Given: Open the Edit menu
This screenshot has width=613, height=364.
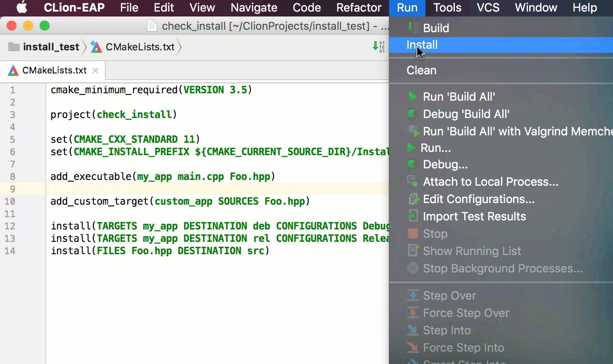Looking at the screenshot, I should [x=164, y=7].
